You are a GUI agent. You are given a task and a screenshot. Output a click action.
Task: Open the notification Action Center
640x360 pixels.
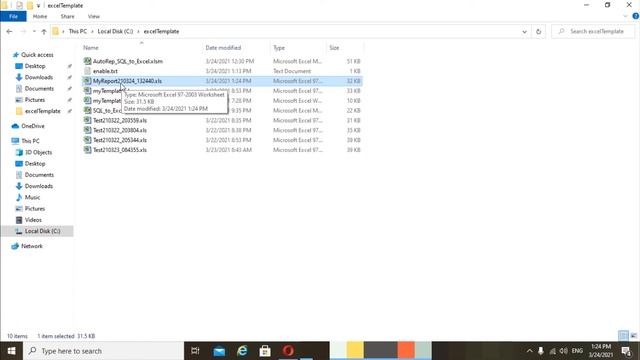tap(627, 351)
